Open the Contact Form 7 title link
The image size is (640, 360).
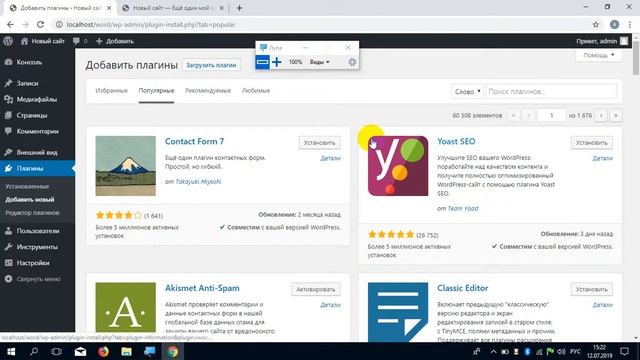pos(194,141)
